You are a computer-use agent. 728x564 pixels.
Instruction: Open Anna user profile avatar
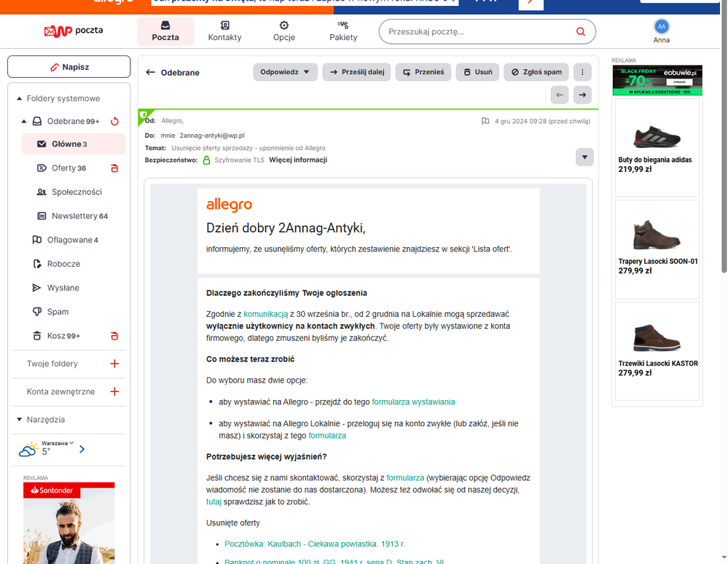tap(662, 27)
